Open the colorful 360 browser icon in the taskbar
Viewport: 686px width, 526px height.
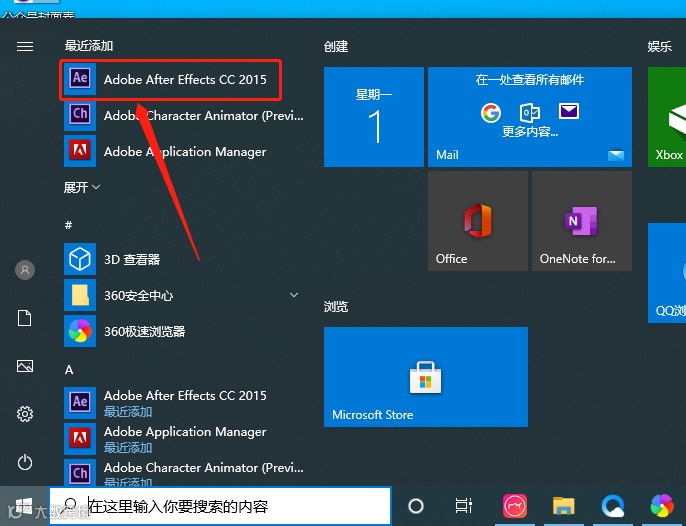click(x=662, y=506)
